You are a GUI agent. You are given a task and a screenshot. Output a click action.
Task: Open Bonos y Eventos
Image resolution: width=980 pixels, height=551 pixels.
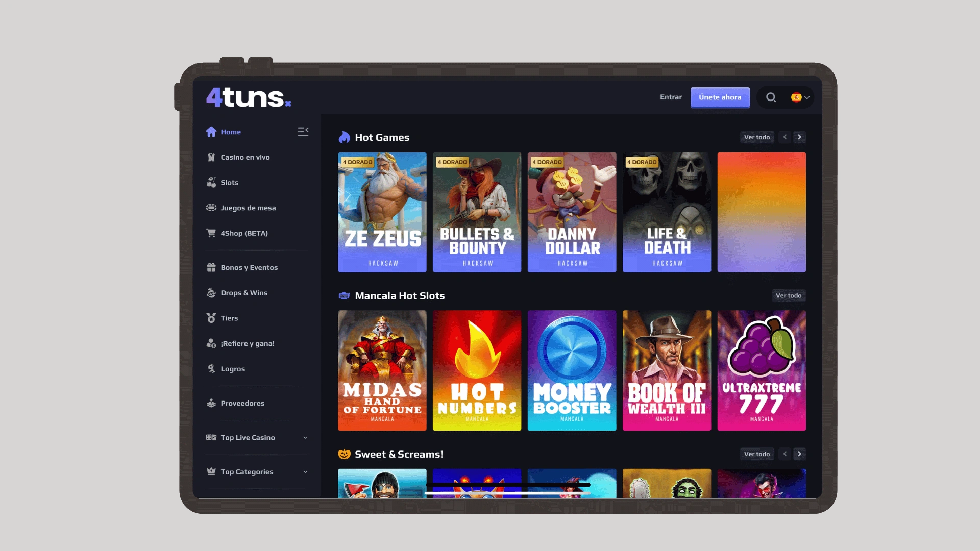249,267
